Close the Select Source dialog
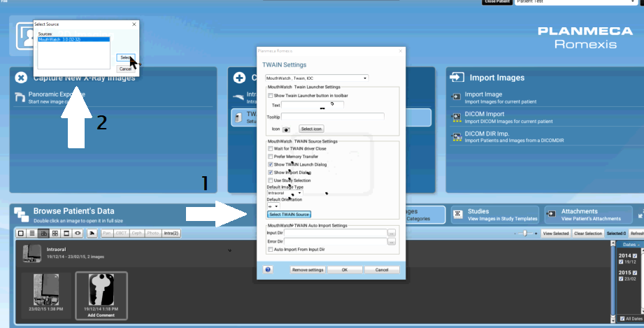 (x=134, y=24)
